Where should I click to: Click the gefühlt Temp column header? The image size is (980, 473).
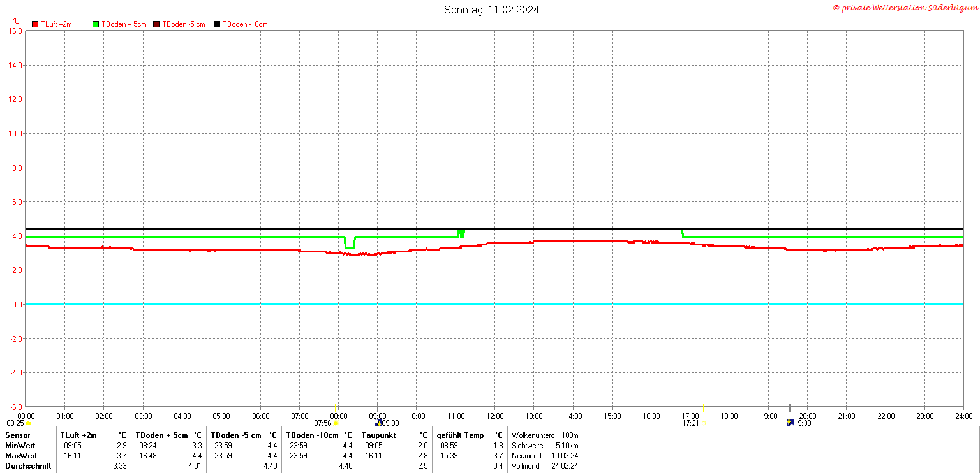[x=460, y=435]
